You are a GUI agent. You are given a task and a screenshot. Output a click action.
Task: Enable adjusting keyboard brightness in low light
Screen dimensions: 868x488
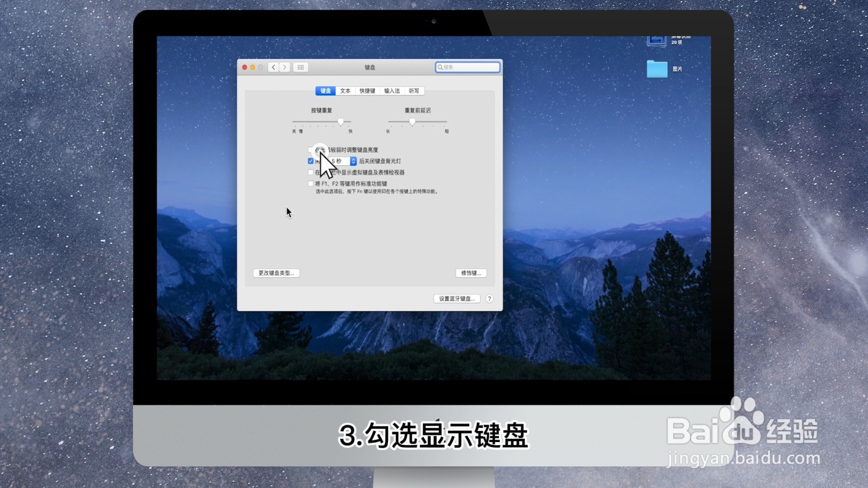(x=310, y=150)
